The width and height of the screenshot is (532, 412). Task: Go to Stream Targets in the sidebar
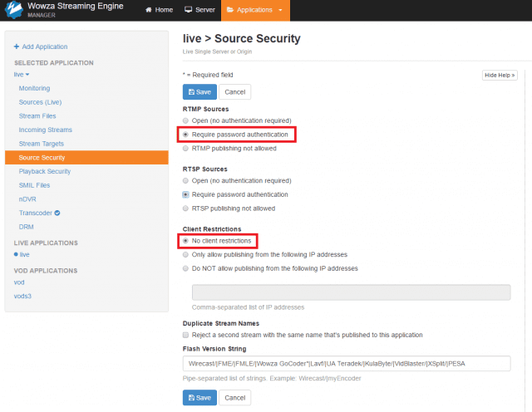[42, 144]
